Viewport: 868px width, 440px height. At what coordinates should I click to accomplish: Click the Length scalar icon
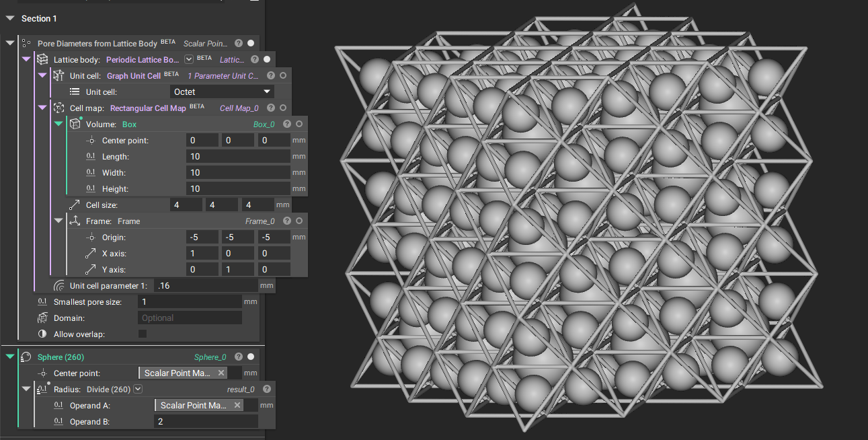click(91, 156)
